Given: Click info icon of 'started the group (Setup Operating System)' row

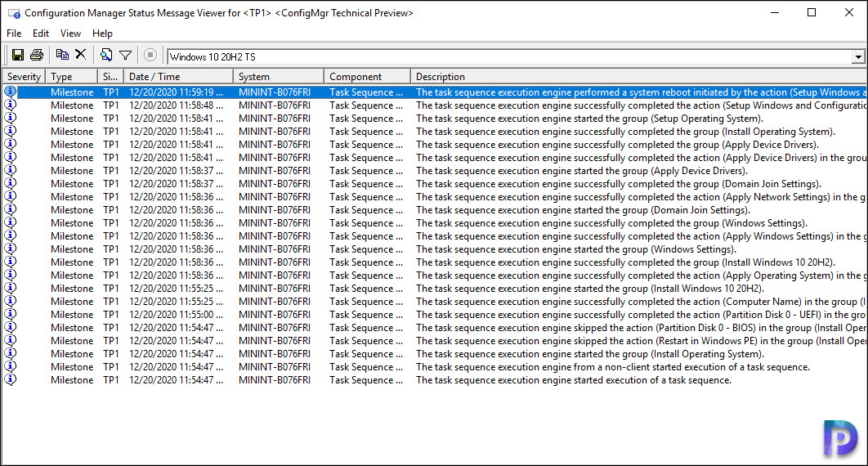Looking at the screenshot, I should click(x=11, y=118).
